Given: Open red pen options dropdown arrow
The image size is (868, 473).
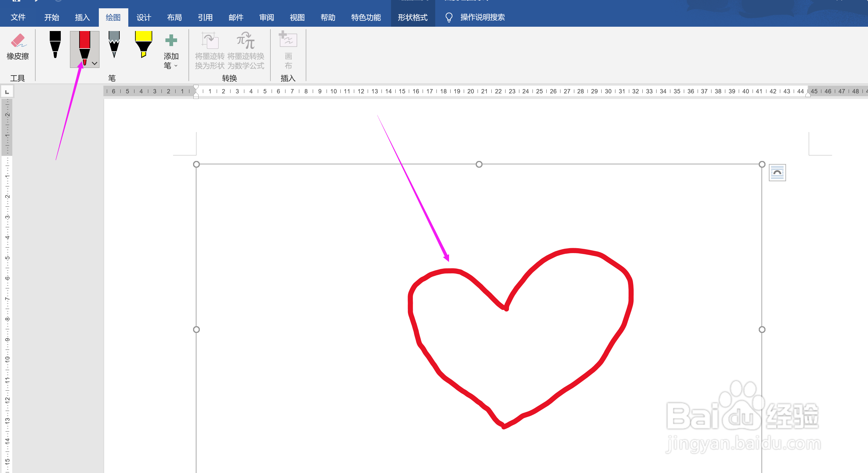Looking at the screenshot, I should [x=95, y=63].
